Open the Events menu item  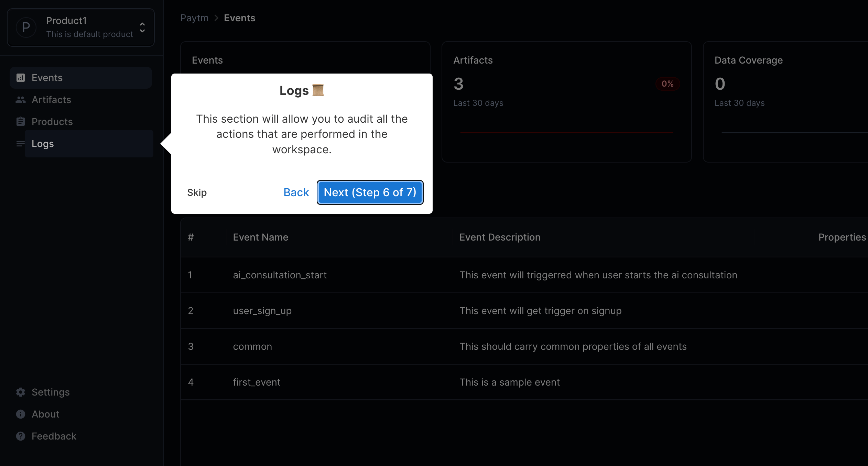81,78
